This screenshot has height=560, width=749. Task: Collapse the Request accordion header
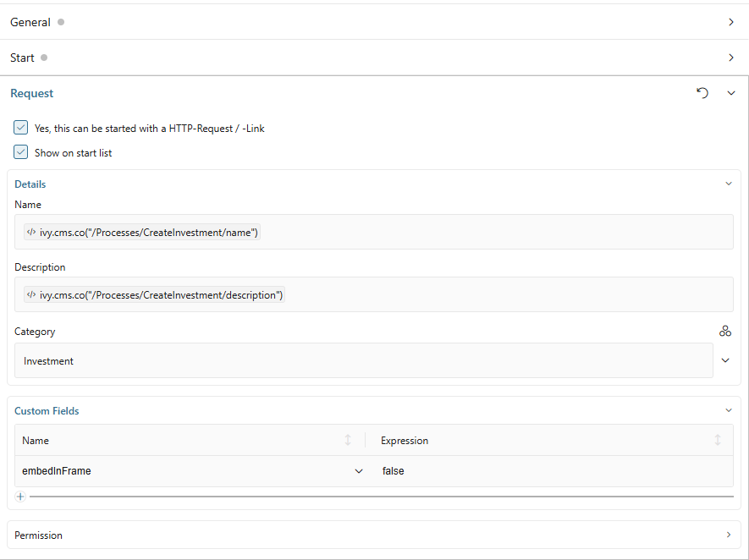pos(731,93)
